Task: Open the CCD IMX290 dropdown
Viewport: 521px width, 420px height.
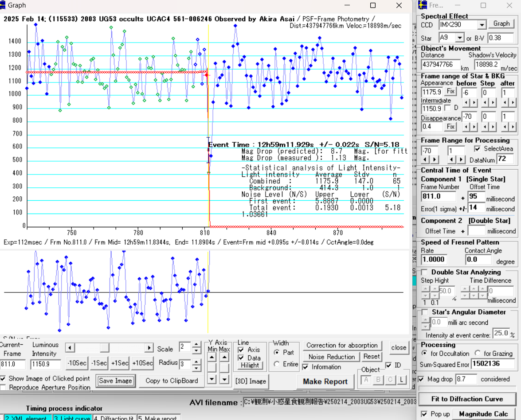Action: 482,25
